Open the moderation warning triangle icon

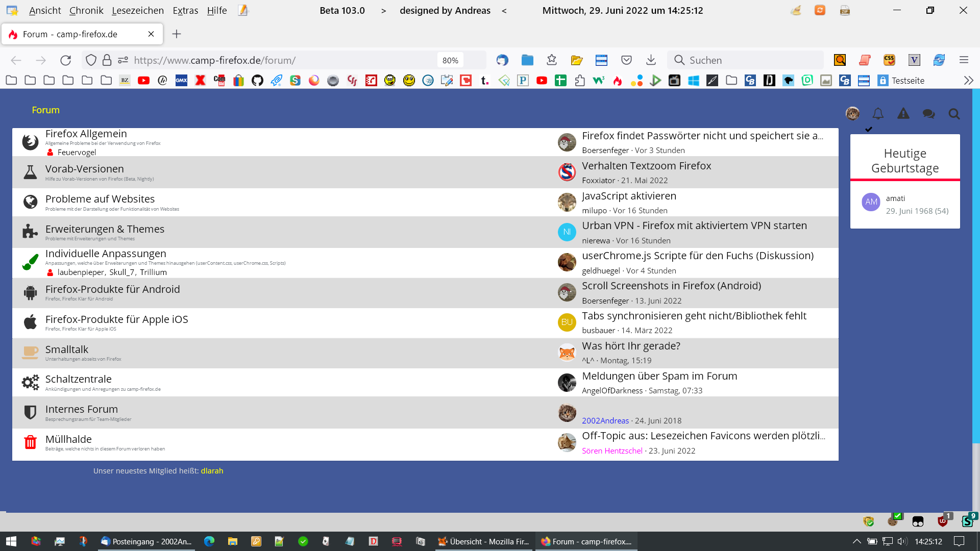coord(903,114)
